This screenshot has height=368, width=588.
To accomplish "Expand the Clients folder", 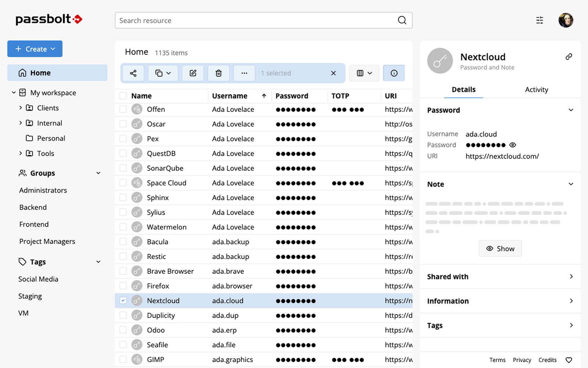I will point(21,108).
